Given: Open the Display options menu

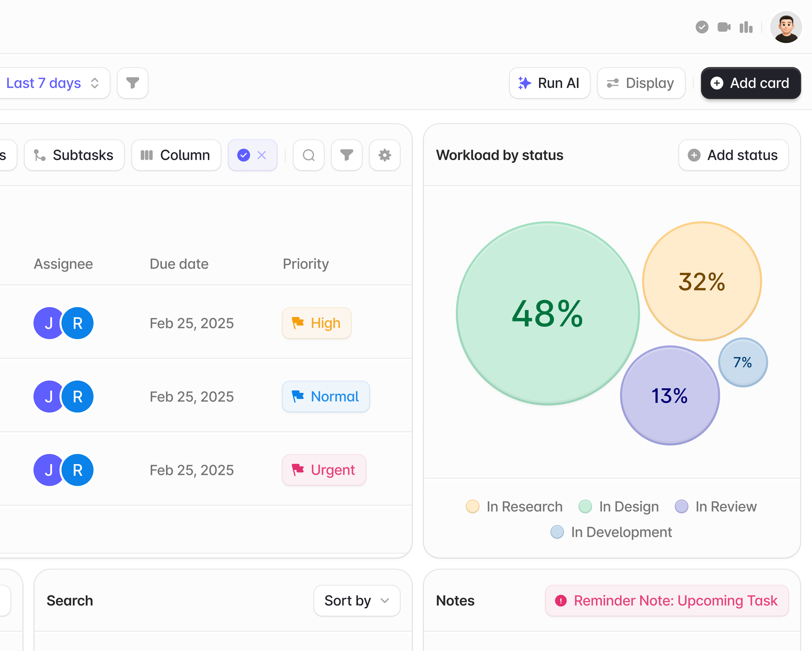Looking at the screenshot, I should point(641,83).
